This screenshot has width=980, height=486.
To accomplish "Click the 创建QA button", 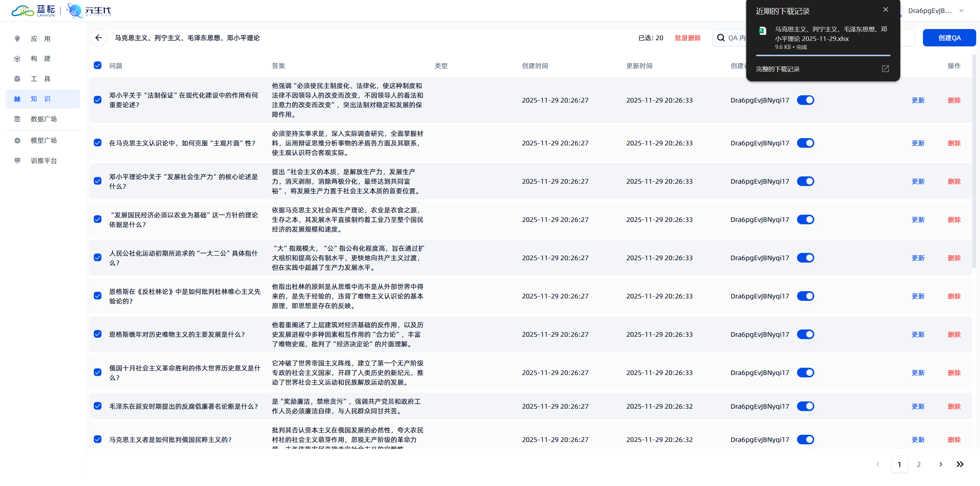I will 949,38.
